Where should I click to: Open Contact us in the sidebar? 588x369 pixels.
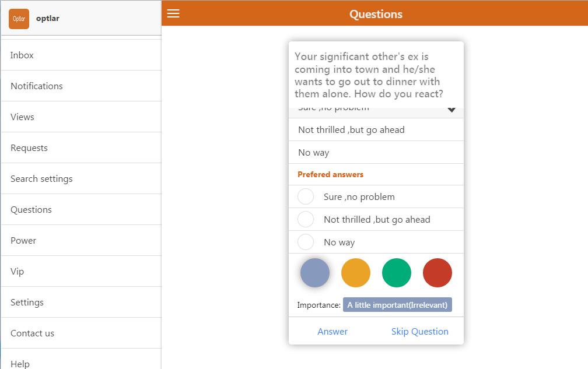[32, 333]
